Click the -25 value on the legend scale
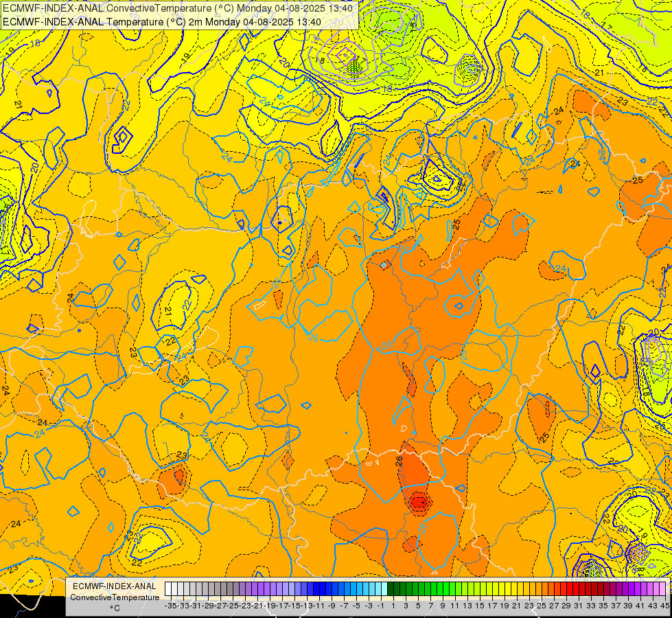 233,606
